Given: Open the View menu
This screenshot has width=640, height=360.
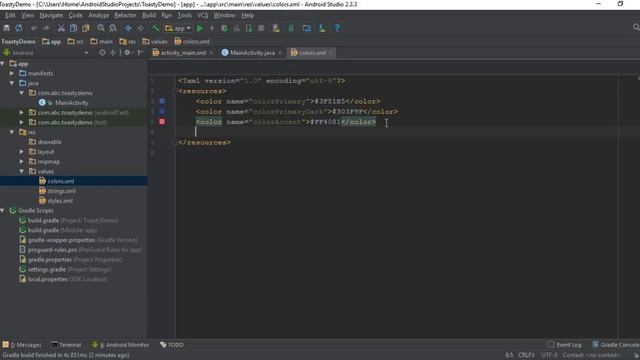Looking at the screenshot, I should pos(27,15).
